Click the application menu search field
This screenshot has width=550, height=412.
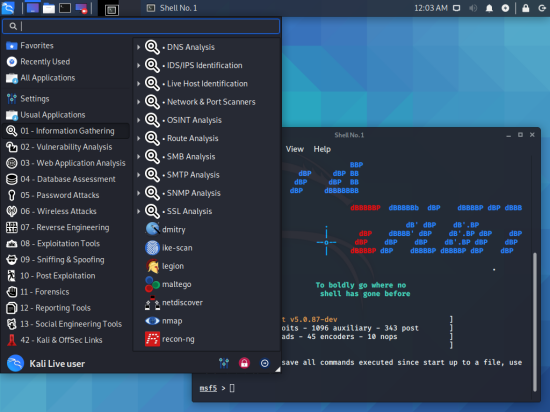click(141, 26)
